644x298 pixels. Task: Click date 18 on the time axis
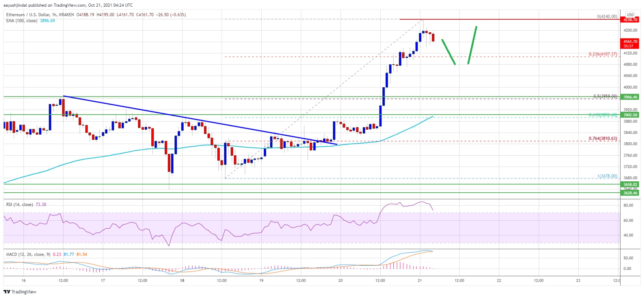pyautogui.click(x=182, y=280)
